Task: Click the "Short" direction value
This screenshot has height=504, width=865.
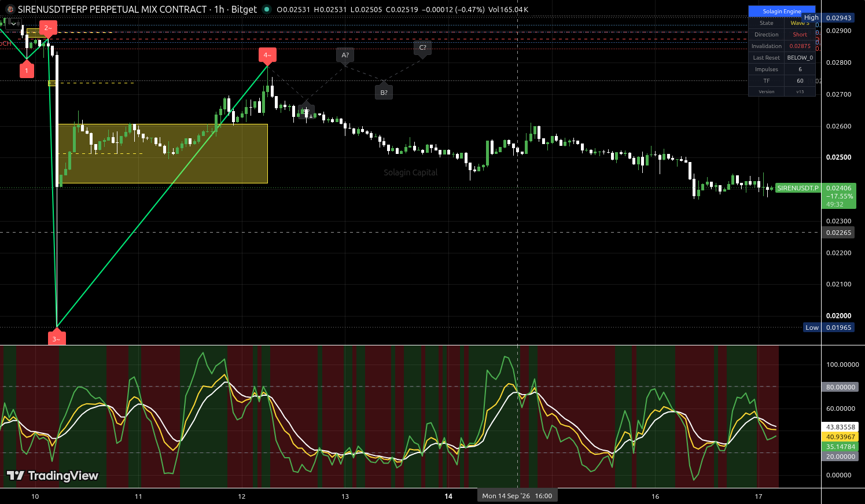Action: click(x=800, y=35)
